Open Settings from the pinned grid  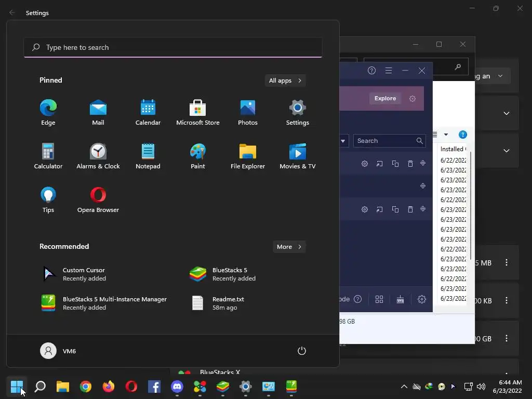pos(298,113)
